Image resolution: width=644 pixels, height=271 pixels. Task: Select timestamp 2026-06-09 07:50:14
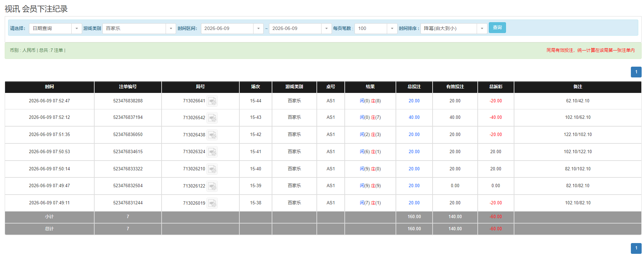point(49,169)
